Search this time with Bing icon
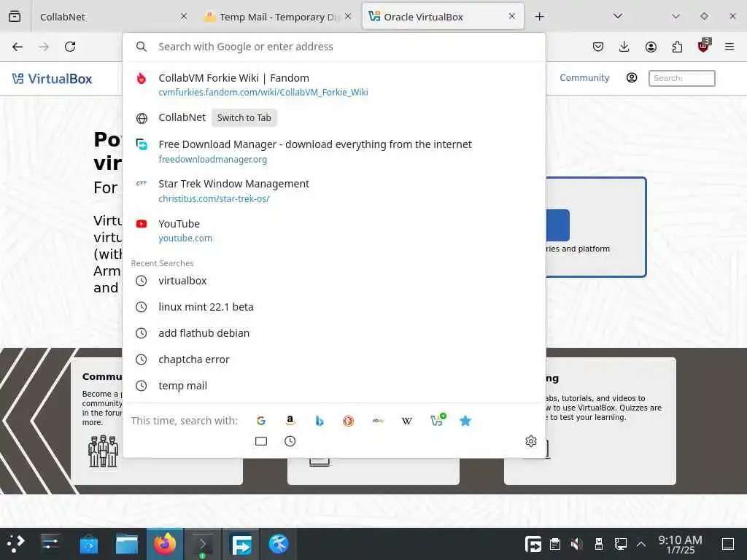This screenshot has height=560, width=747. pyautogui.click(x=320, y=421)
